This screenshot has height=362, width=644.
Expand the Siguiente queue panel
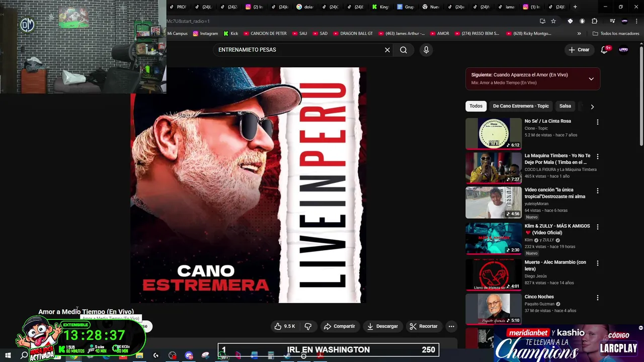point(591,79)
